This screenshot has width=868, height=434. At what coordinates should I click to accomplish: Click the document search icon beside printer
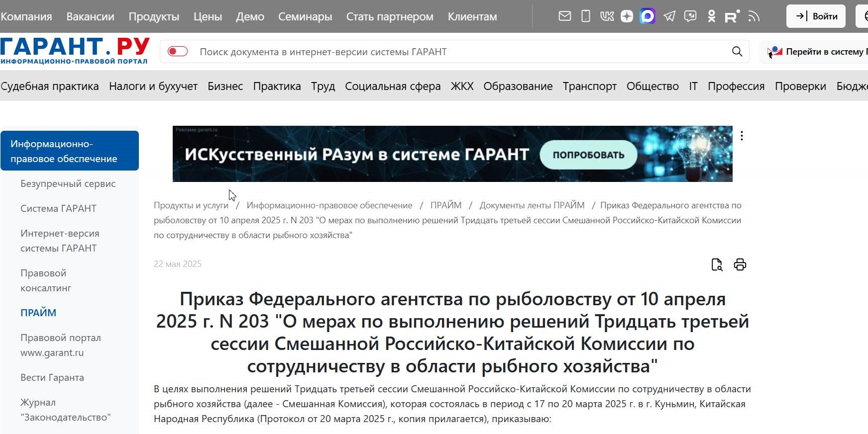pos(717,264)
